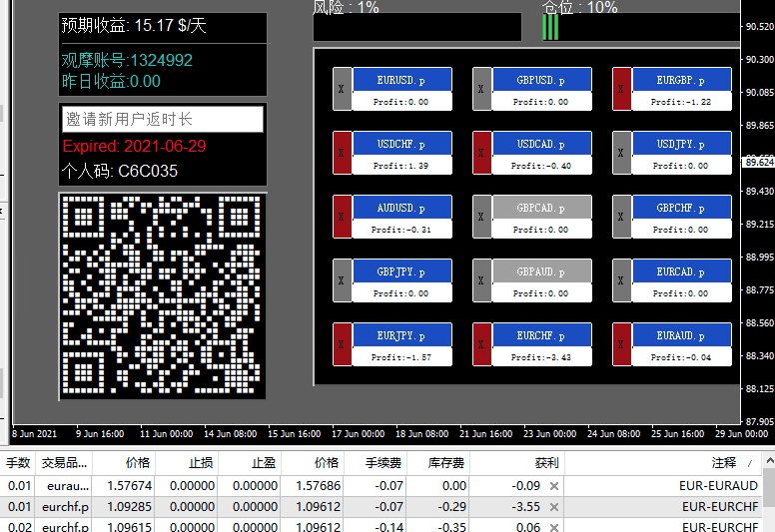
Task: Click the 17 Jun 00:00 time axis label
Action: pos(358,434)
